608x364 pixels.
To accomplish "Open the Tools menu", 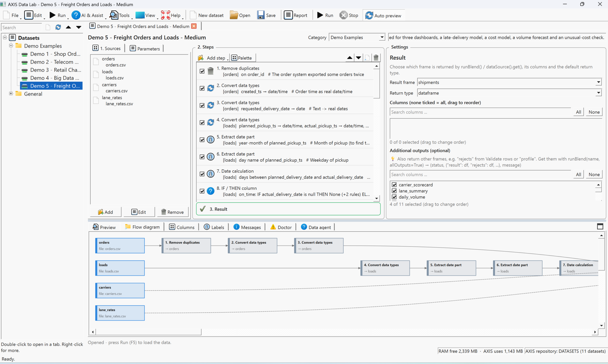I will (120, 15).
